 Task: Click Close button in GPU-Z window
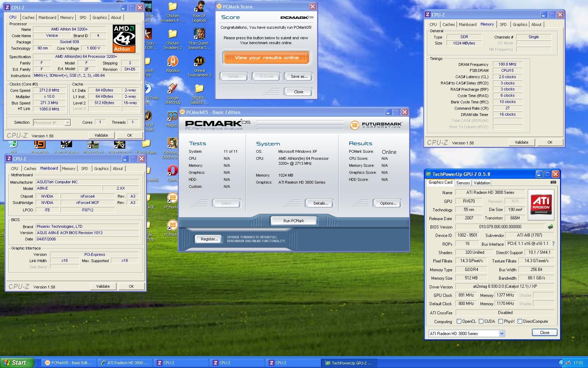tap(545, 333)
